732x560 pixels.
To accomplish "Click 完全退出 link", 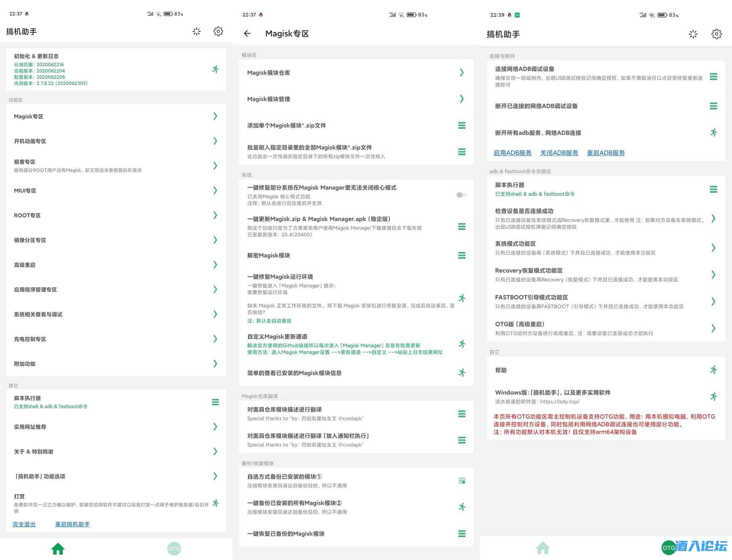I will coord(24,524).
